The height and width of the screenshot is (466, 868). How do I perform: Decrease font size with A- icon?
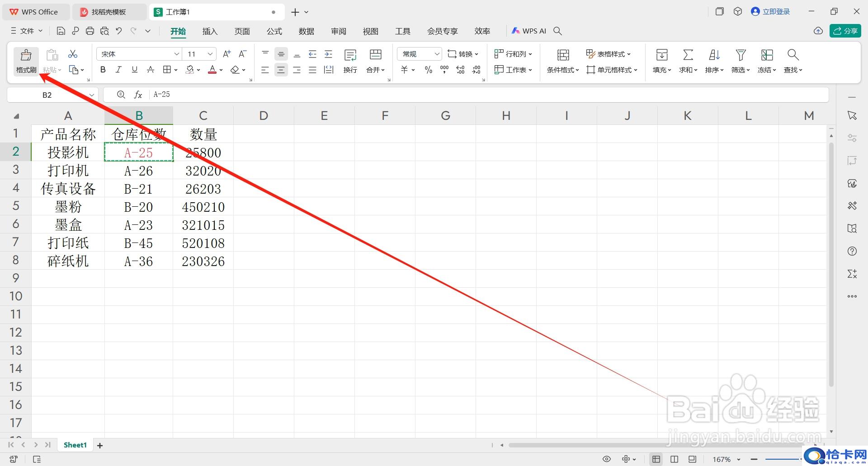[243, 54]
